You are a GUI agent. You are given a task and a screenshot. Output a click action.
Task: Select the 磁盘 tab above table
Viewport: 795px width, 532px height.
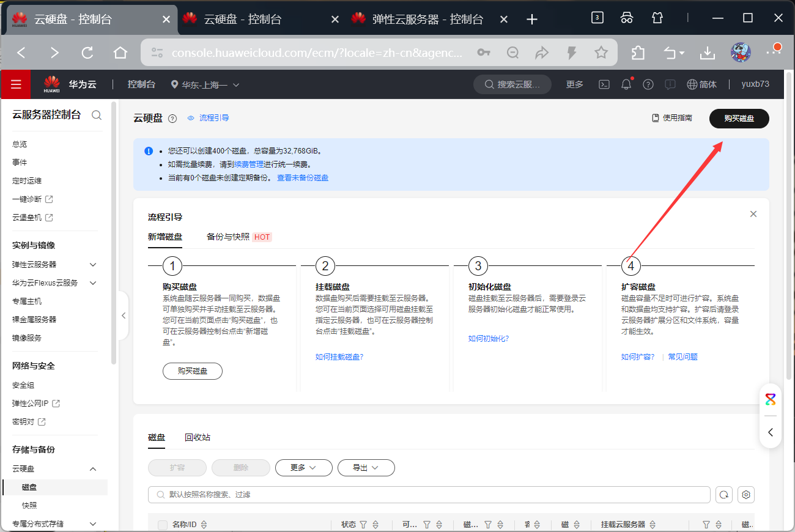click(157, 437)
